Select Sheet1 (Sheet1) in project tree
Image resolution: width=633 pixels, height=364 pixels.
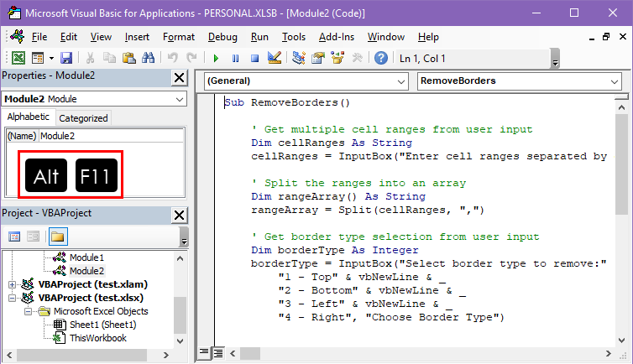[103, 325]
